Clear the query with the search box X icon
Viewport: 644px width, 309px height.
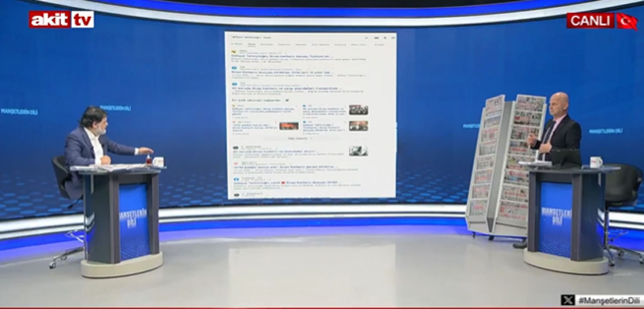(x=366, y=38)
